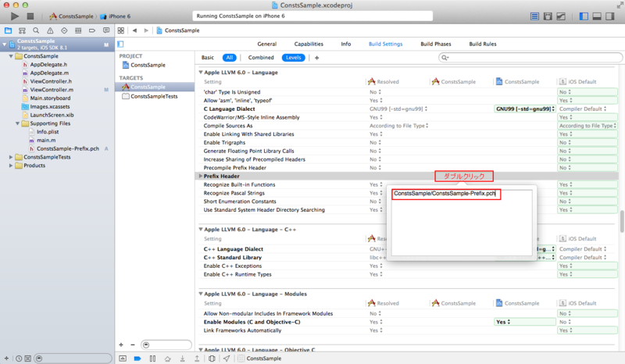Simulate location with the arrow icon
Image resolution: width=625 pixels, height=364 pixels.
tap(227, 359)
